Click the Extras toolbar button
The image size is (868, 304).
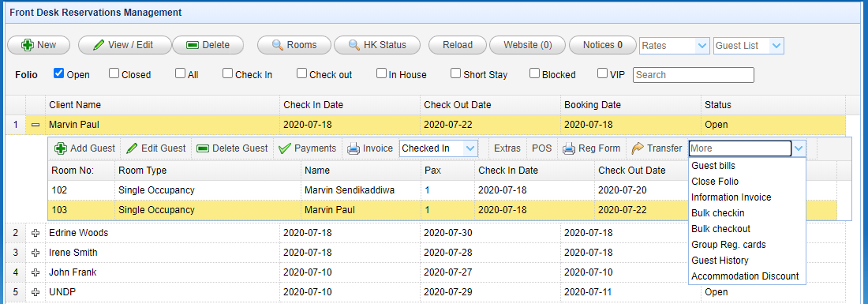coord(507,148)
